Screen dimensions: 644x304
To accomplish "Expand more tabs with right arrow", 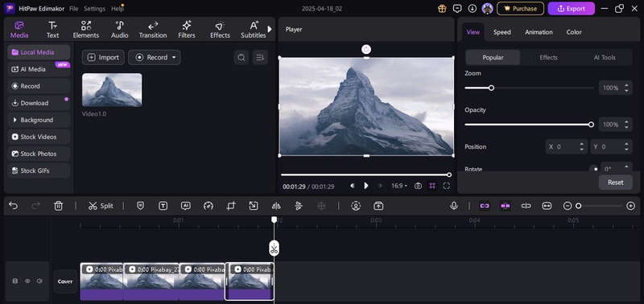I will (x=270, y=29).
